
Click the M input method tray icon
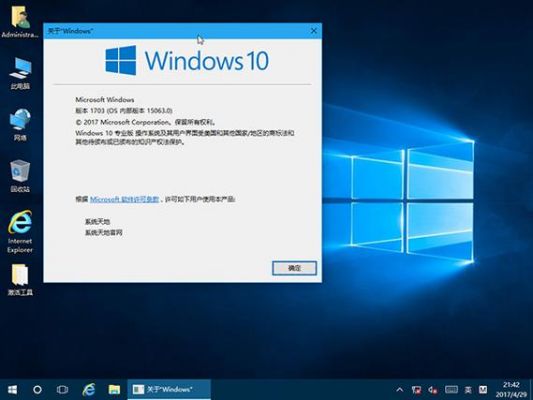coord(483,390)
